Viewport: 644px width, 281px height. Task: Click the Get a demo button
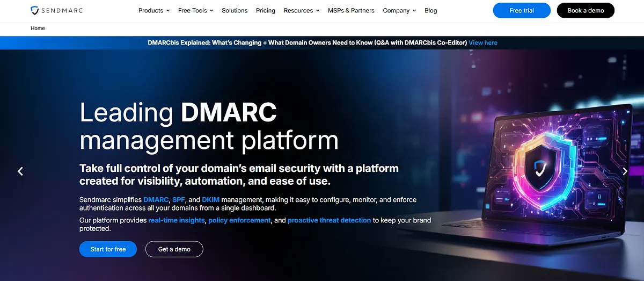point(174,249)
